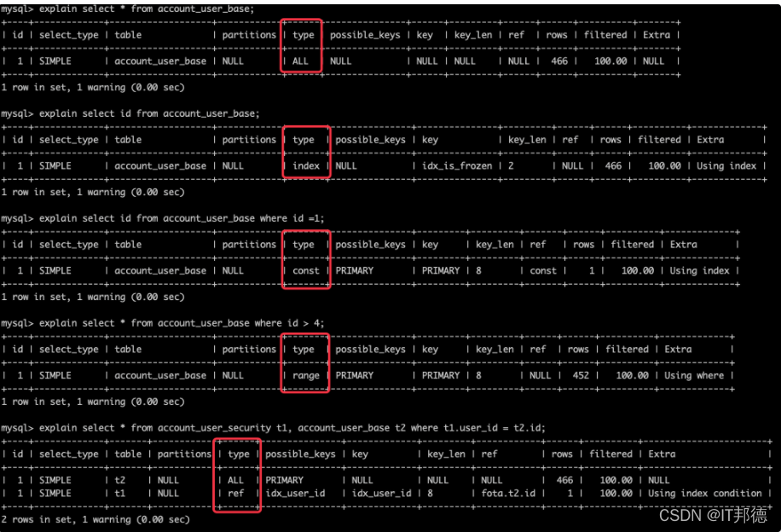This screenshot has height=532, width=781.
Task: Click rows value '466' in the t2 row
Action: 564,480
